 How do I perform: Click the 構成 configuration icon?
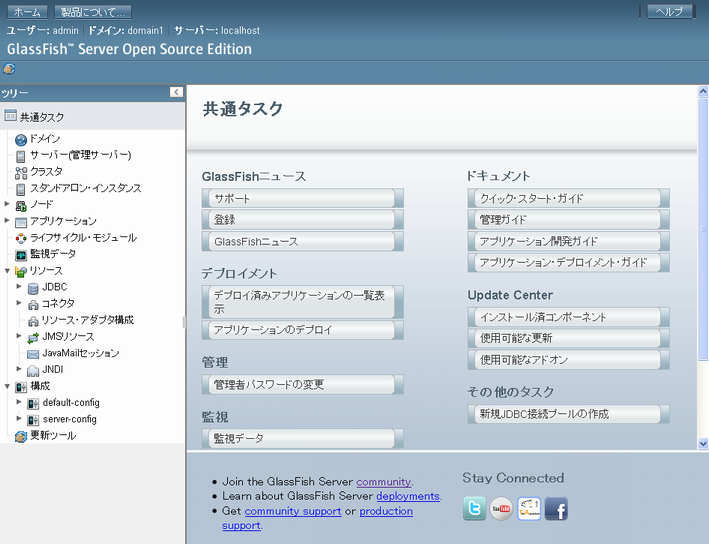point(21,387)
